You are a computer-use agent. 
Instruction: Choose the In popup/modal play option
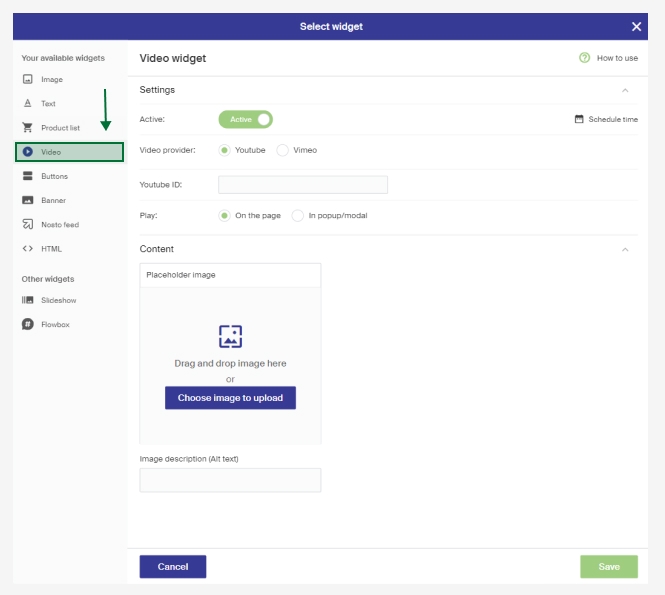(298, 215)
